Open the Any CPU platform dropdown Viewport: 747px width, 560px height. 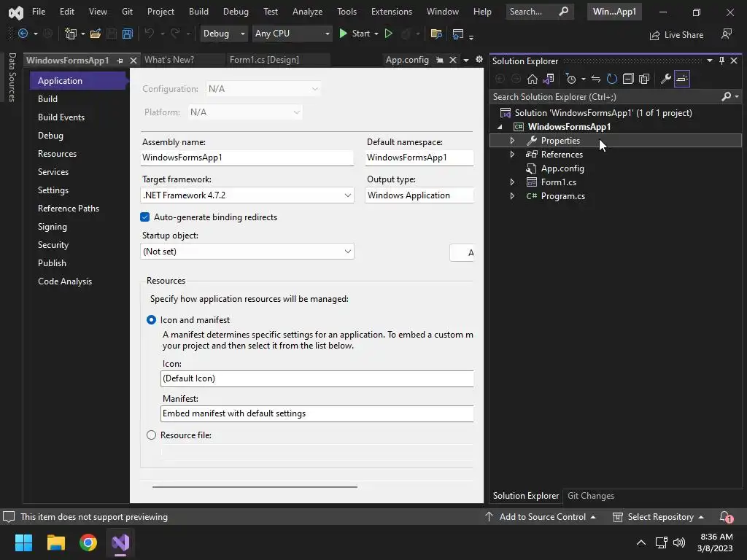[292, 34]
